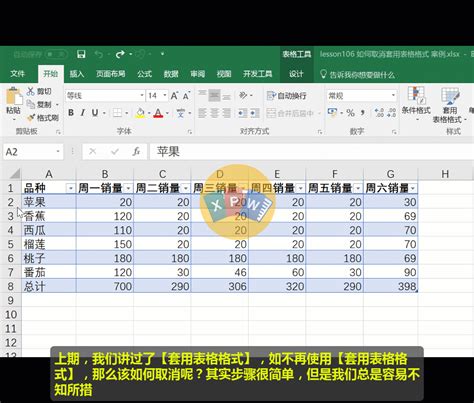Toggle Bold formatting

pos(71,113)
